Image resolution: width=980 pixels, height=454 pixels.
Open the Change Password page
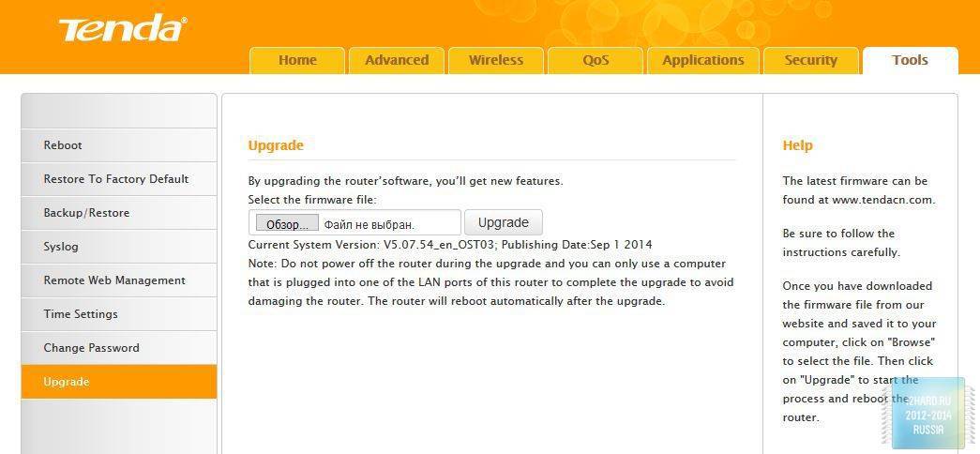point(119,348)
